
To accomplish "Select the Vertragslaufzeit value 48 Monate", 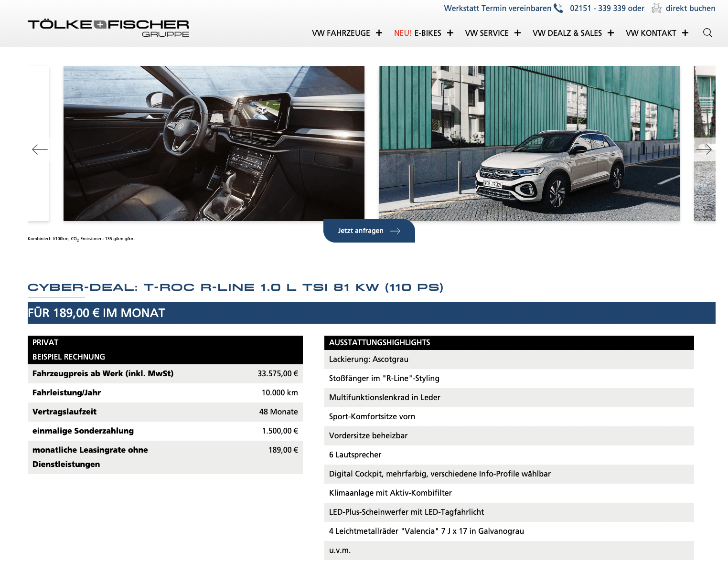I will point(278,412).
